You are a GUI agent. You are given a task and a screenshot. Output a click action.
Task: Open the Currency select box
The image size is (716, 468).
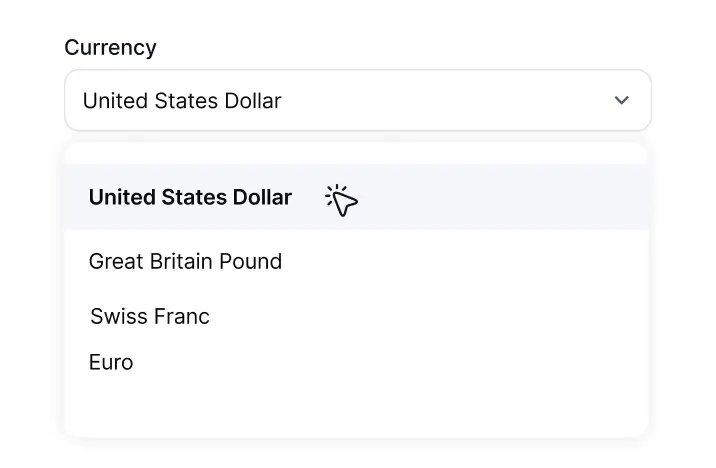pyautogui.click(x=358, y=100)
